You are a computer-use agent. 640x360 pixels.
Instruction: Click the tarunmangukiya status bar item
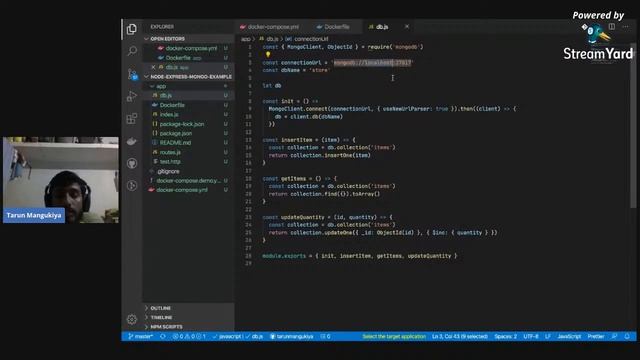tap(291, 336)
